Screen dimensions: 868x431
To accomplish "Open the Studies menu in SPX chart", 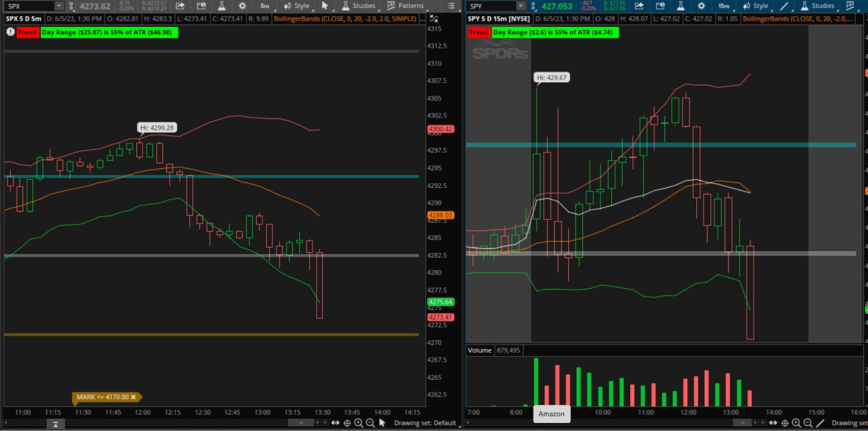I will coord(359,6).
